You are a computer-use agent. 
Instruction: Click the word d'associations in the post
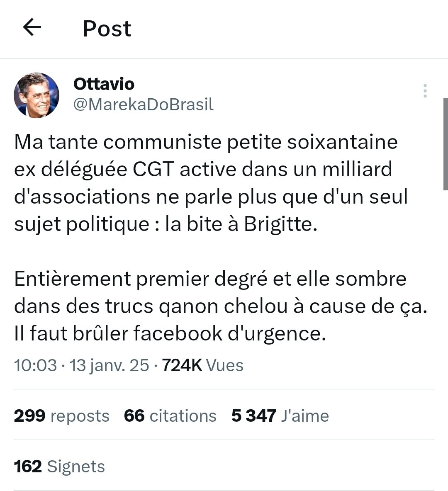click(x=82, y=197)
